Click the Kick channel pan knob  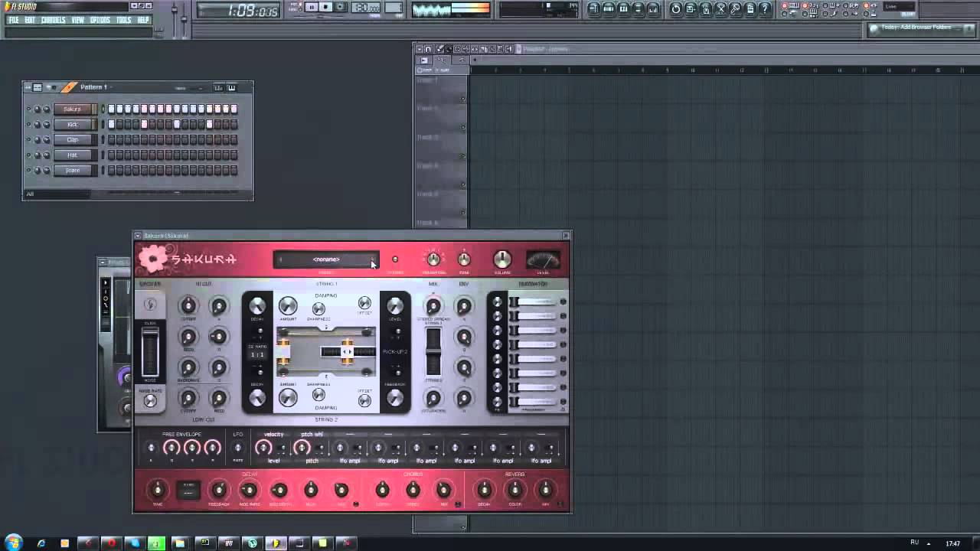tap(37, 124)
